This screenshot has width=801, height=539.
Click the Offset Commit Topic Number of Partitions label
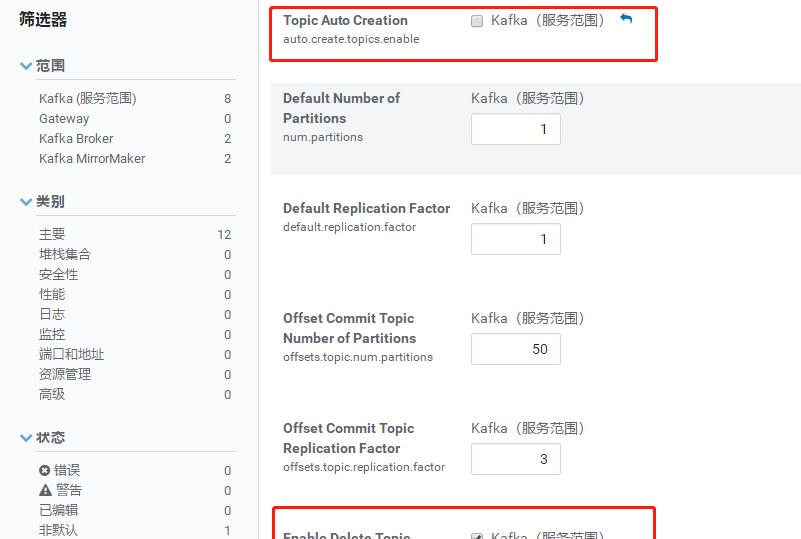click(x=349, y=328)
